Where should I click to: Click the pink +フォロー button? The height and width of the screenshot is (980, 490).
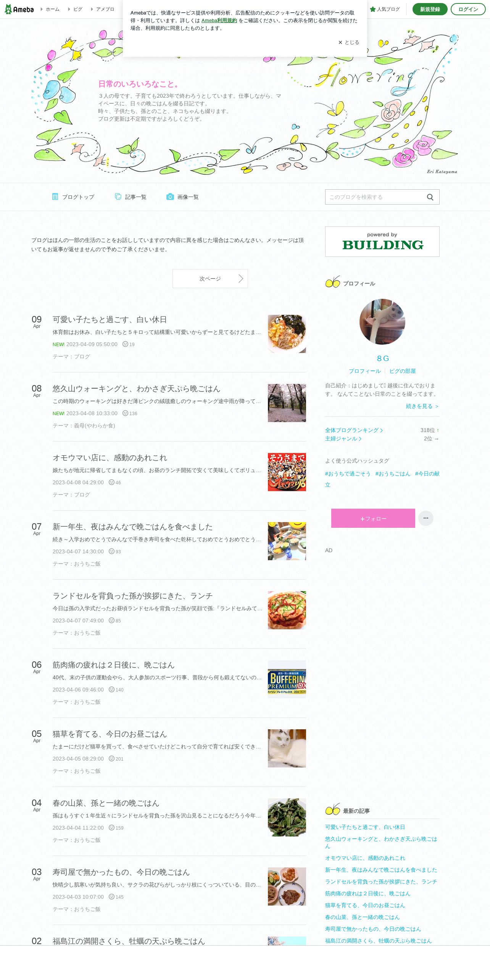tap(373, 518)
